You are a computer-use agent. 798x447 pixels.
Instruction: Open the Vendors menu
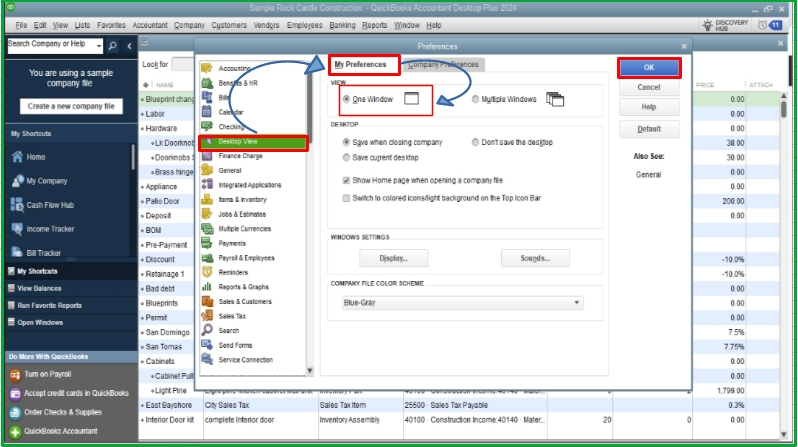[x=266, y=25]
